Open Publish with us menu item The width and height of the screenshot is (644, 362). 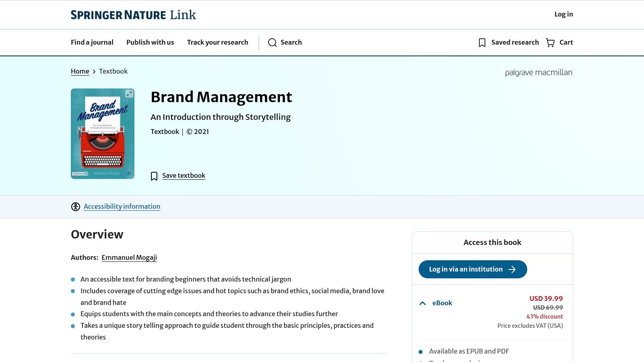(x=150, y=42)
